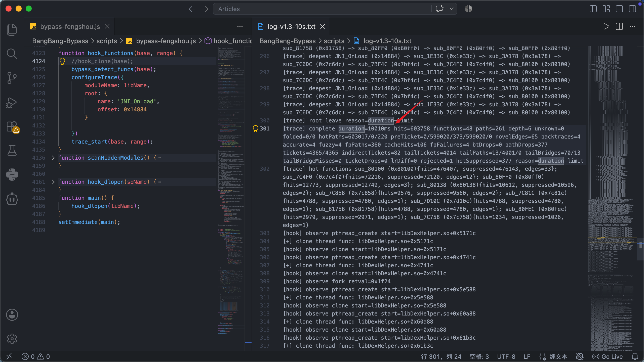Open more actions menu of right editor group
Image resolution: width=644 pixels, height=362 pixels.
click(x=632, y=26)
